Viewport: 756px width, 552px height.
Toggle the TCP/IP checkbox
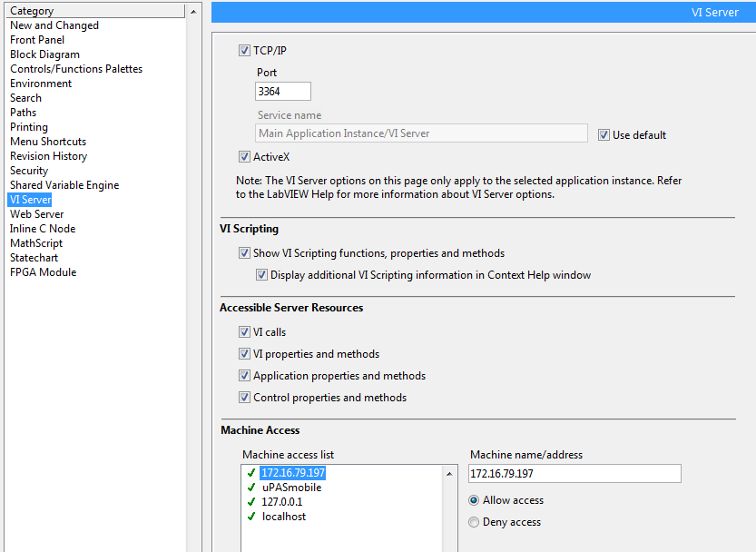(x=244, y=51)
